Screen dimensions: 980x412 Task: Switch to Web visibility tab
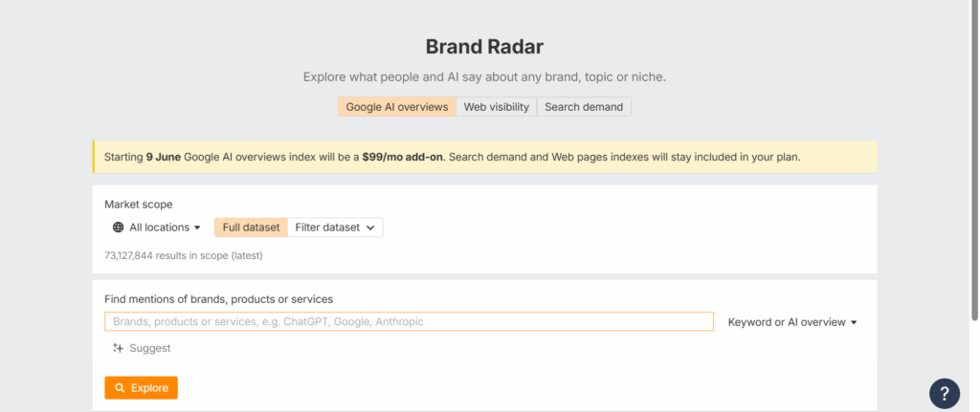pyautogui.click(x=497, y=107)
